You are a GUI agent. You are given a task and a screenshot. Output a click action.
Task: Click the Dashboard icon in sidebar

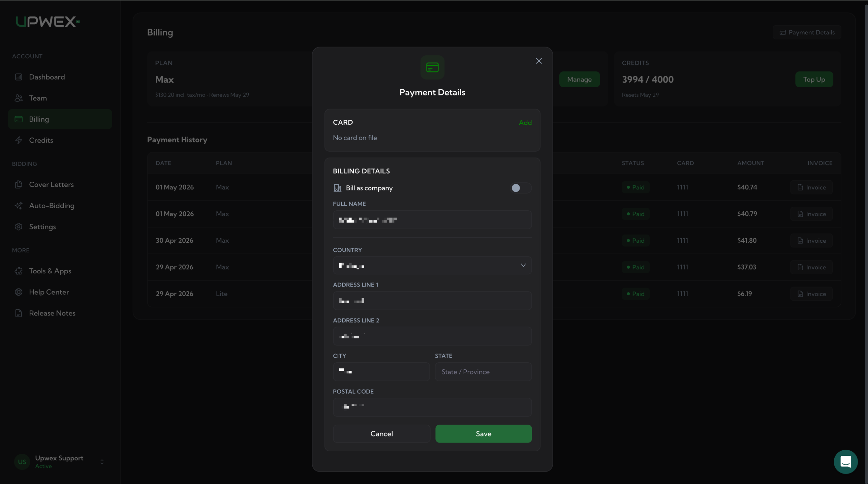(x=19, y=77)
